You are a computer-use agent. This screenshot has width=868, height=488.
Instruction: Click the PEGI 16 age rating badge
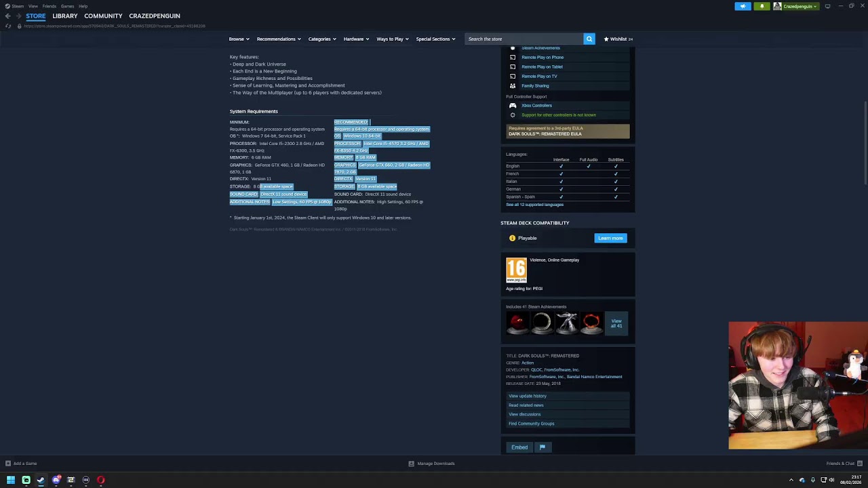[516, 270]
